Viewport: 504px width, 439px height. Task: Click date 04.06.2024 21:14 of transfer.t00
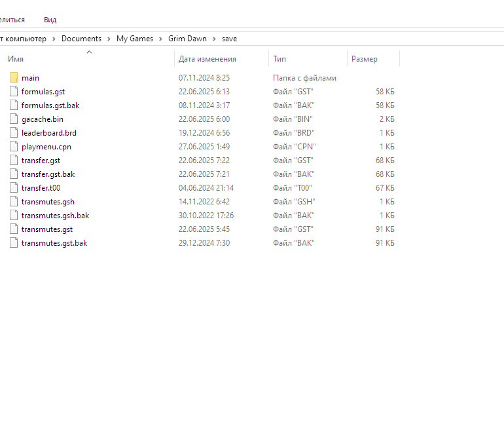[206, 188]
